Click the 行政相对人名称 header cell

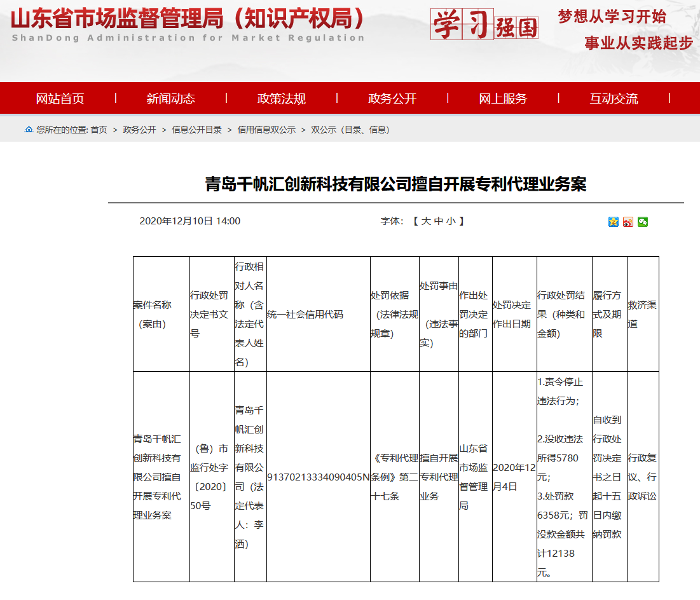pos(250,314)
